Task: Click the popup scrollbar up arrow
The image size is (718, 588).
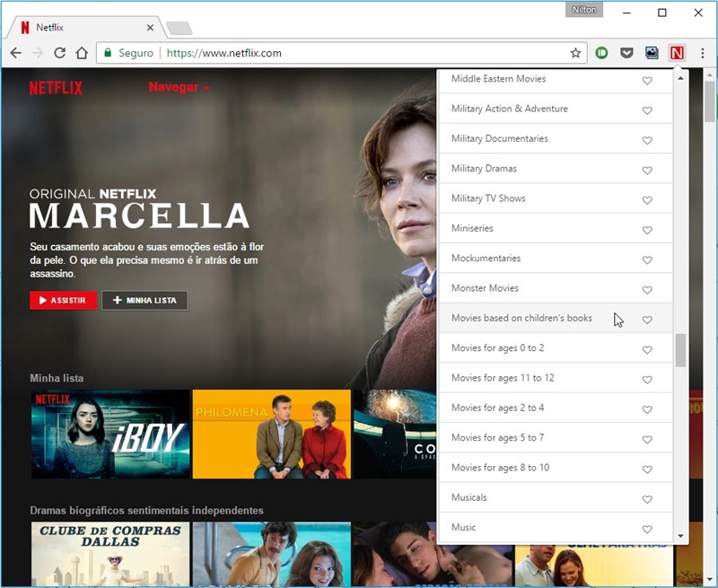Action: tap(680, 78)
